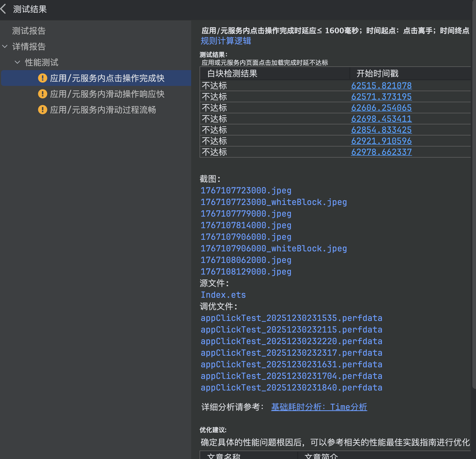Open screenshot 1767107779000.jpeg
Viewport: 476px width, 459px height.
pyautogui.click(x=246, y=214)
